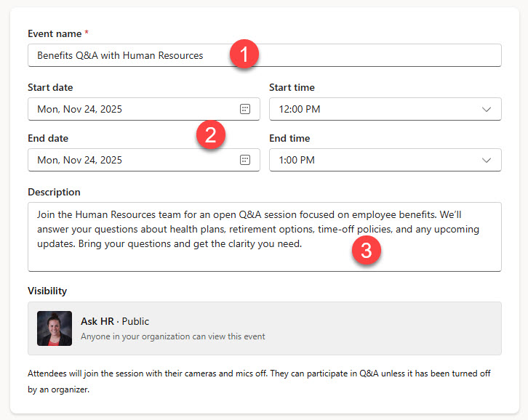
Task: Open the Start date calendar picker icon
Action: pyautogui.click(x=245, y=109)
